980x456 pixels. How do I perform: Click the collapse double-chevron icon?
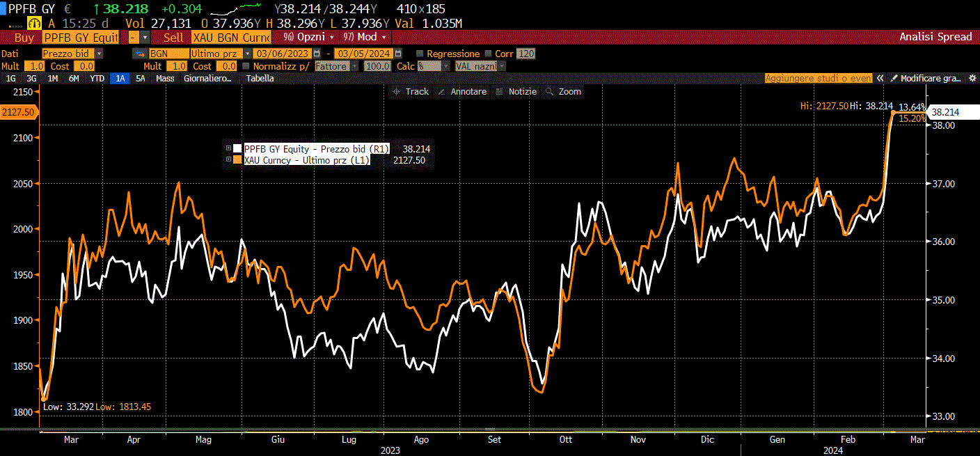880,79
